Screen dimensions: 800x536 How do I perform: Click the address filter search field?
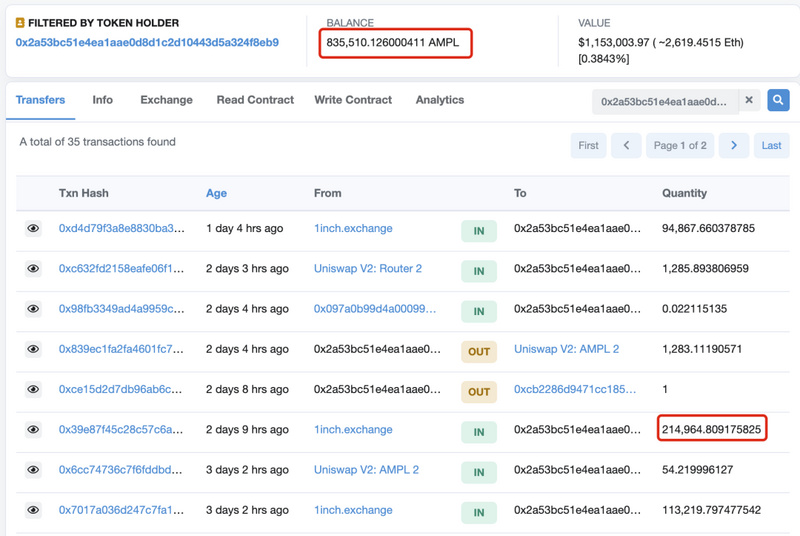(665, 101)
